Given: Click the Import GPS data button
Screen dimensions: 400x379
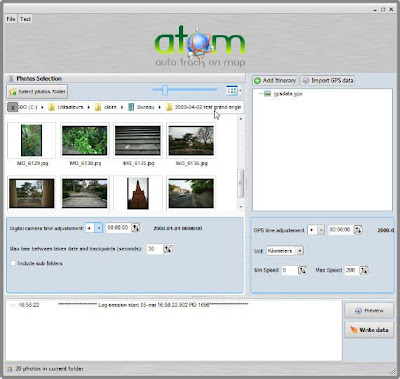Looking at the screenshot, I should (x=327, y=81).
